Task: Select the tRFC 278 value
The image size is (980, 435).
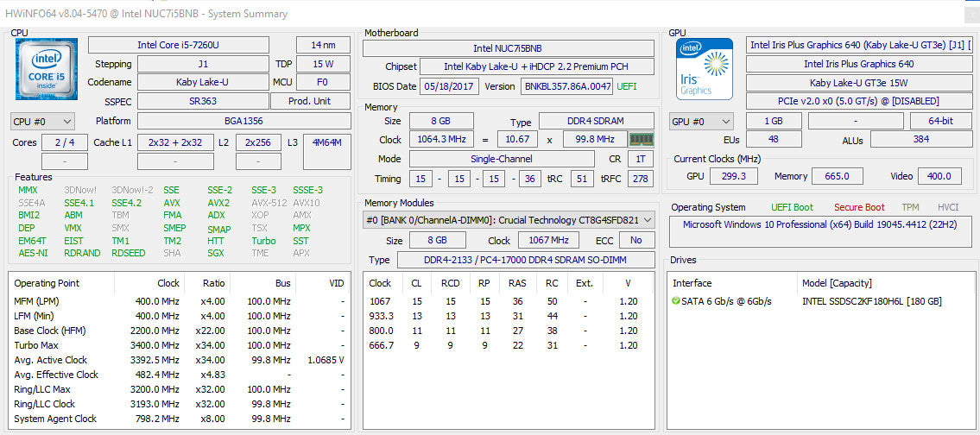Action: pyautogui.click(x=641, y=179)
